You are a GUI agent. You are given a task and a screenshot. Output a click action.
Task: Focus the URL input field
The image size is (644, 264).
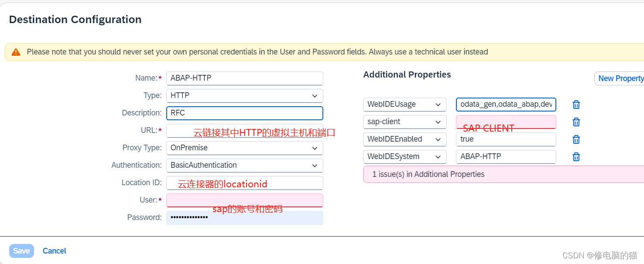pyautogui.click(x=179, y=131)
